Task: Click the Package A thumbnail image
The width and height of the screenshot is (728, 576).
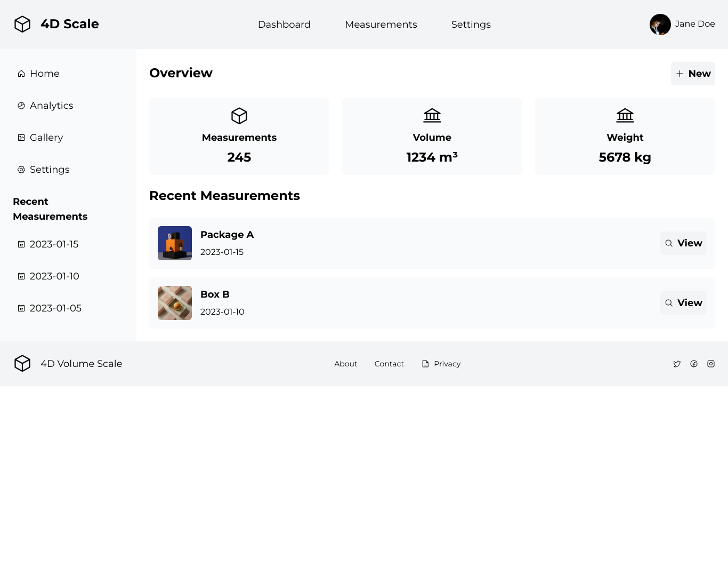Action: (x=175, y=243)
